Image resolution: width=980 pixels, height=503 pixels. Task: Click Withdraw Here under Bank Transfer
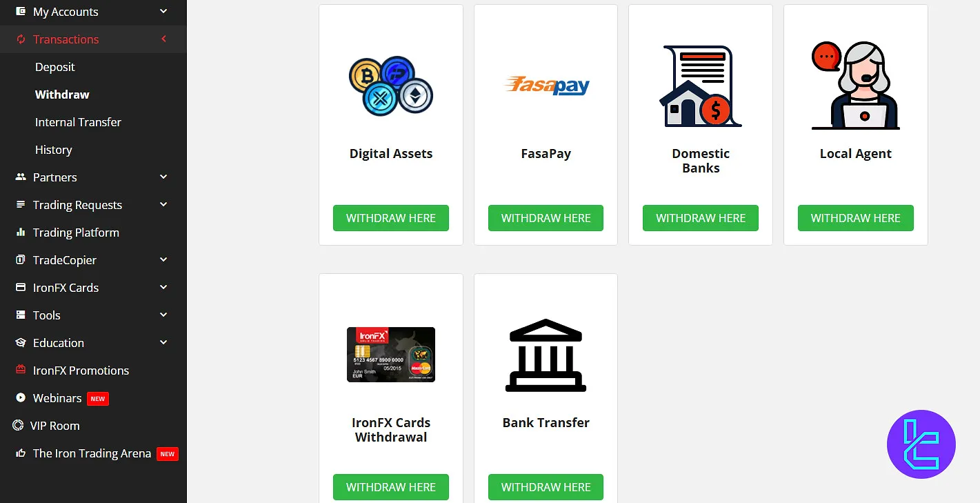(x=546, y=487)
